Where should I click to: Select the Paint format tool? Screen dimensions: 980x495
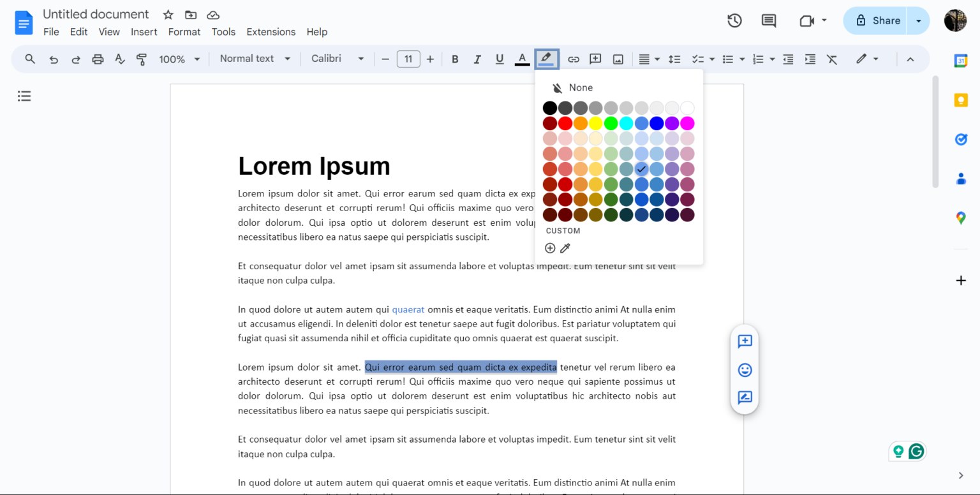pyautogui.click(x=141, y=59)
